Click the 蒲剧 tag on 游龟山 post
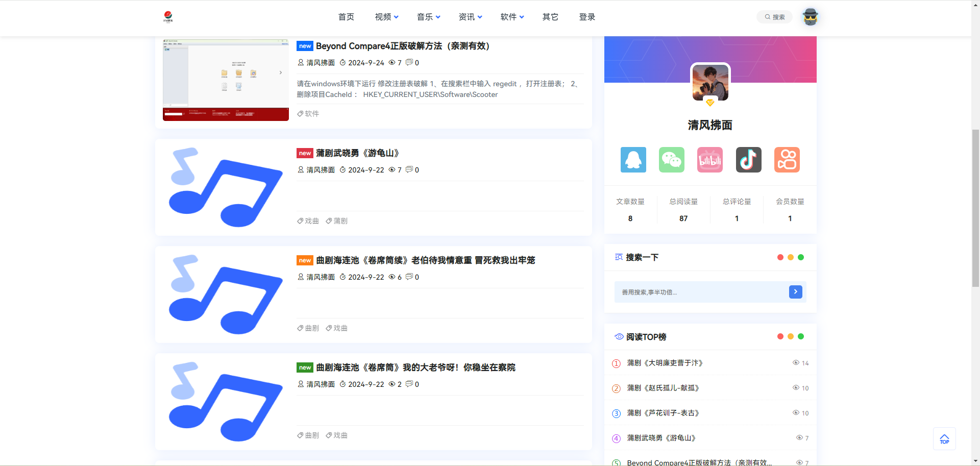 point(337,221)
